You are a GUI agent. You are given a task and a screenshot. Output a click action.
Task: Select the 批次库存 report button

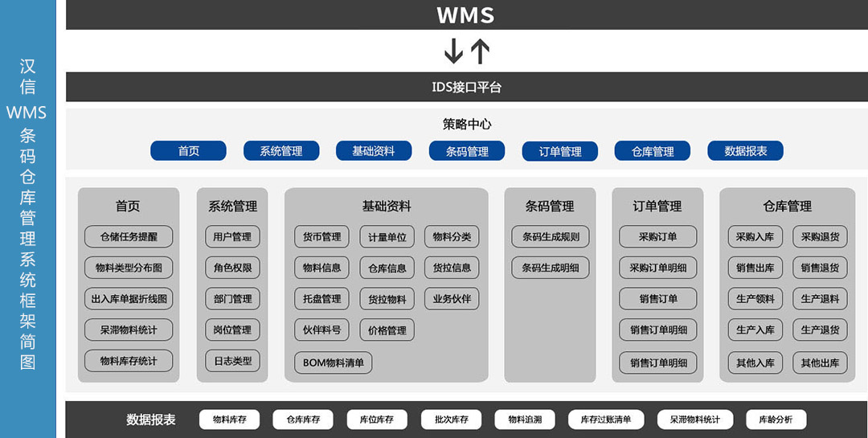(x=451, y=420)
